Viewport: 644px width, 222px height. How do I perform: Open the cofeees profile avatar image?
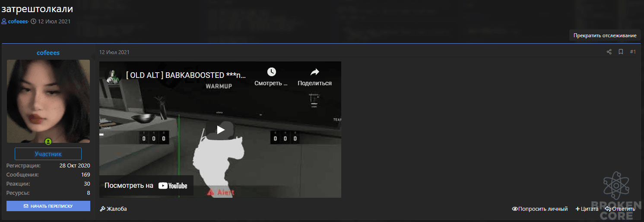tap(48, 101)
